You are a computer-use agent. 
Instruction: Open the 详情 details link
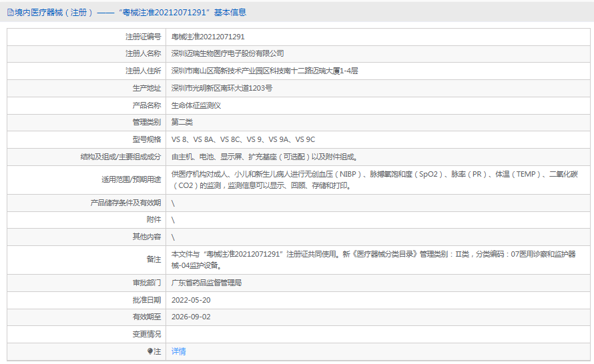click(x=178, y=351)
